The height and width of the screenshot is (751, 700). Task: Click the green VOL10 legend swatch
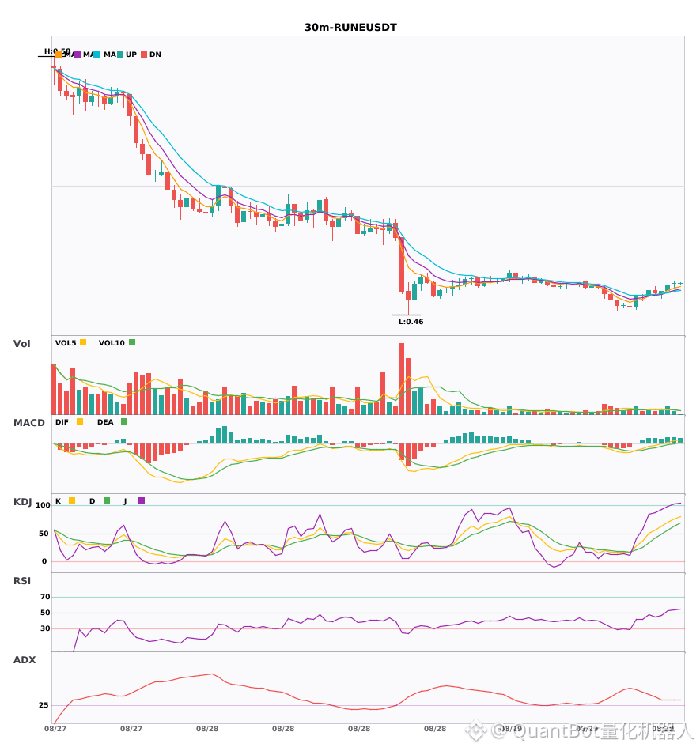pos(132,342)
